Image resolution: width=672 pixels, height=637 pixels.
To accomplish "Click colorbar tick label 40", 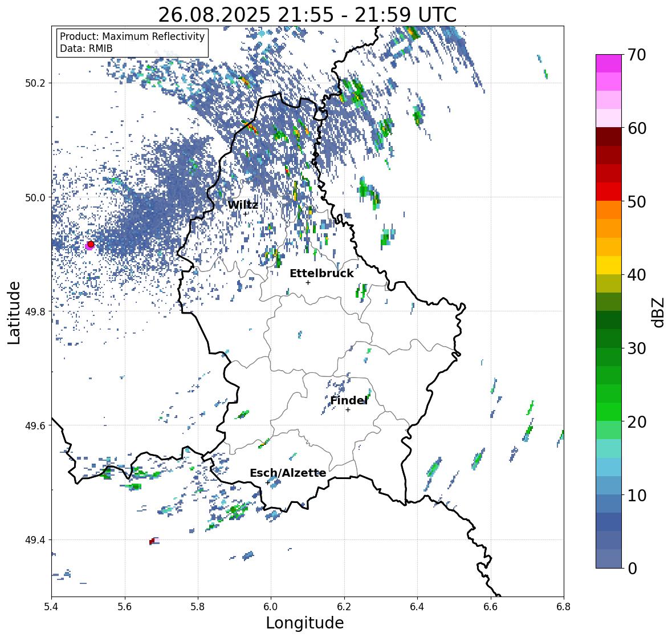I will point(637,275).
